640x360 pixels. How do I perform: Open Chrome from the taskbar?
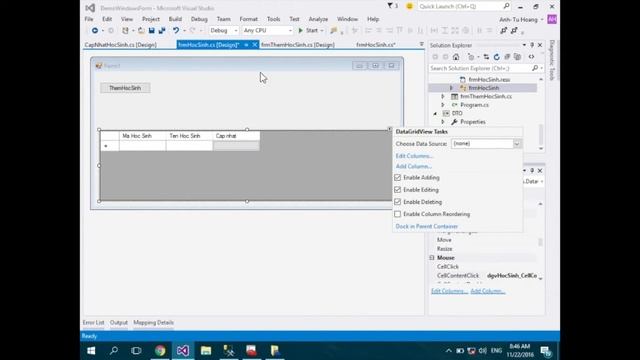(160, 351)
